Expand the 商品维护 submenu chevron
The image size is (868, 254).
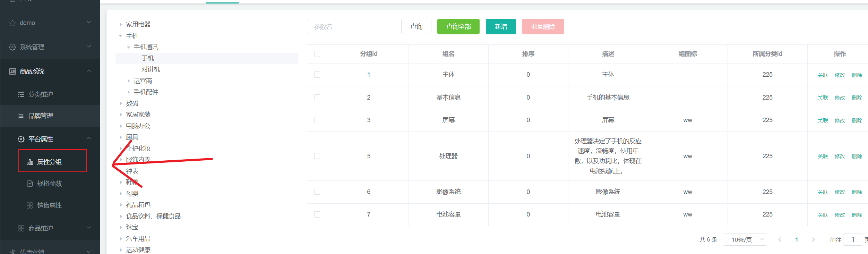click(89, 228)
